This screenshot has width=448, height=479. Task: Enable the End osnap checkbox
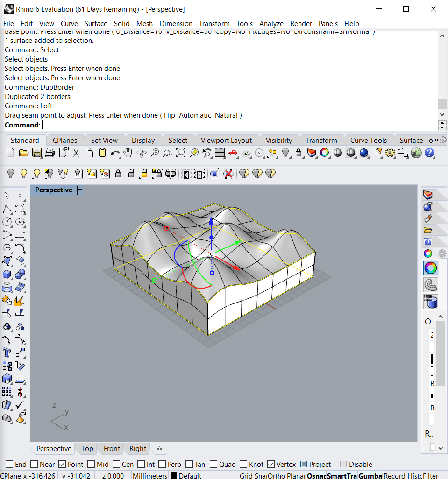9,465
